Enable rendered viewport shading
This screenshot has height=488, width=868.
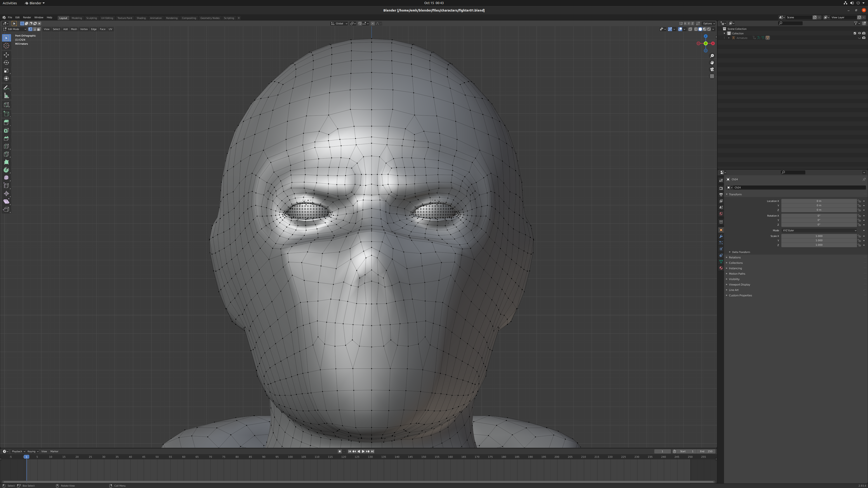click(709, 29)
